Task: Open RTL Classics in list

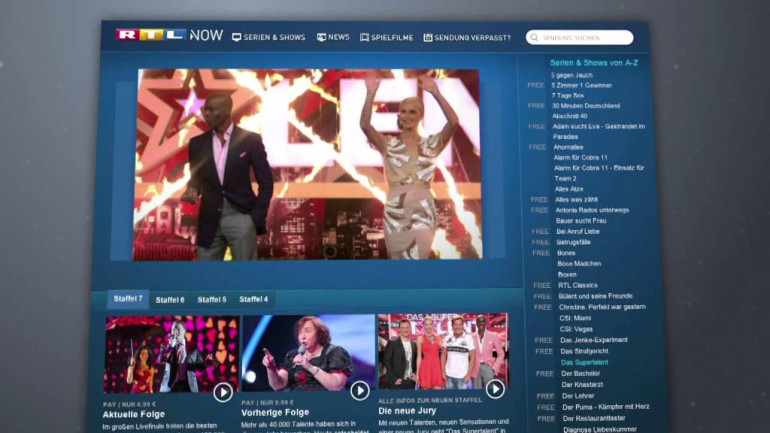Action: tap(578, 285)
